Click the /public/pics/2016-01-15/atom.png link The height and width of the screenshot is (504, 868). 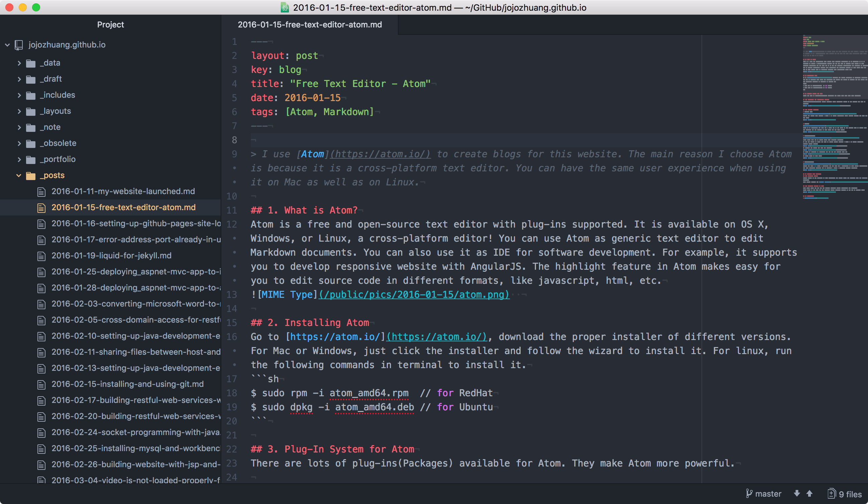414,295
